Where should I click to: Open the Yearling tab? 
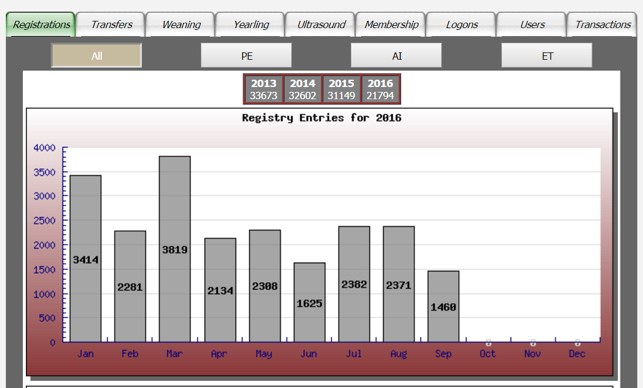[251, 25]
